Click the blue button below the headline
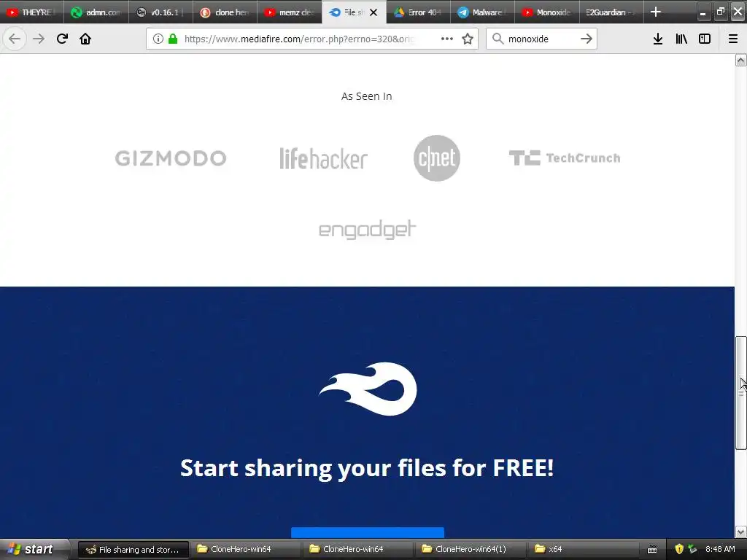 click(368, 532)
